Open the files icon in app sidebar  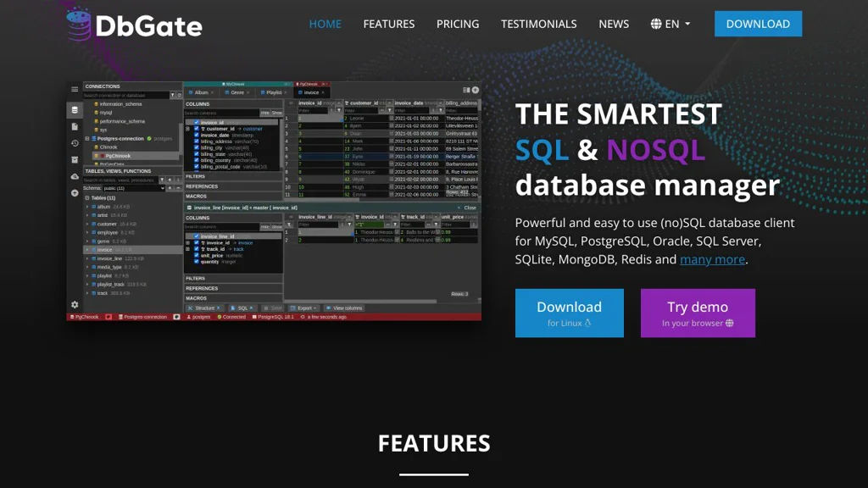click(75, 126)
